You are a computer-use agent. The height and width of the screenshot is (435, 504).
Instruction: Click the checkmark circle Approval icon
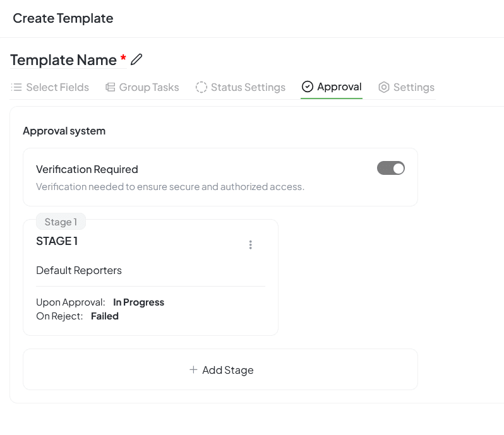[x=308, y=87]
